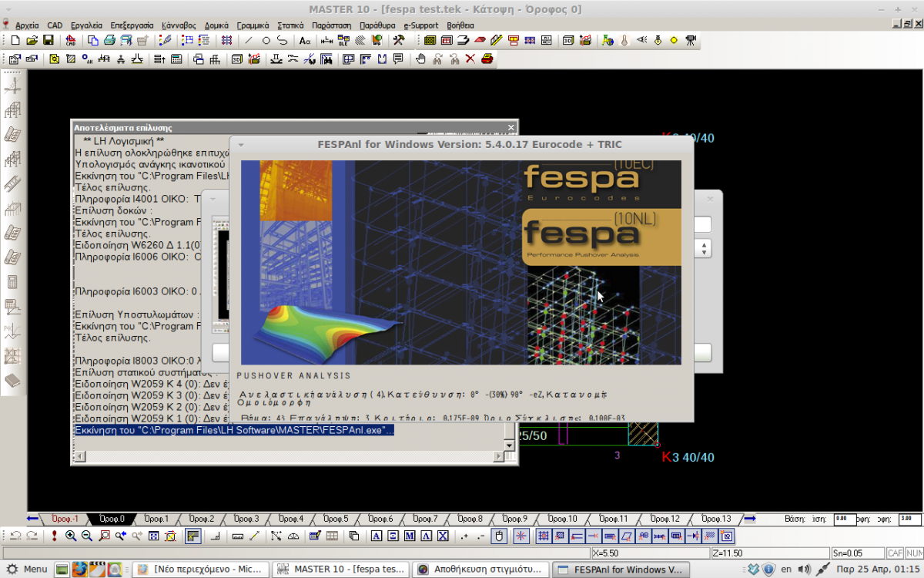
Task: Open the Στατικά menu
Action: coord(290,25)
